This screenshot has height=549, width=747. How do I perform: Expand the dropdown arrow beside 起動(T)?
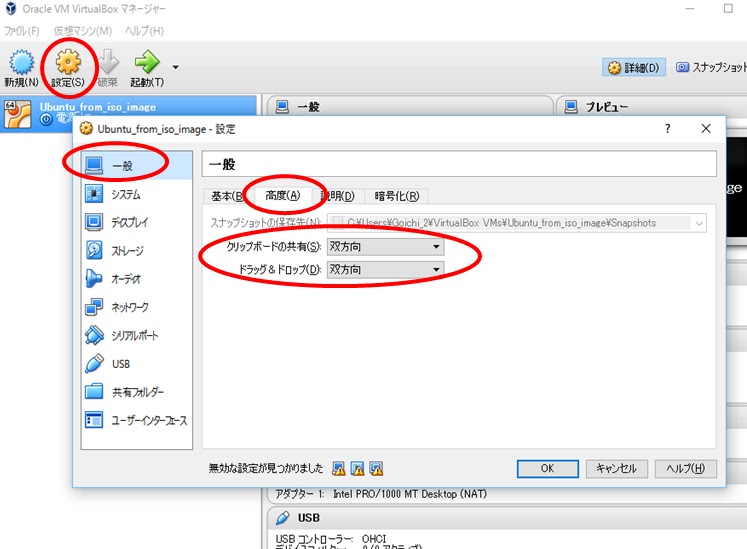click(x=175, y=68)
